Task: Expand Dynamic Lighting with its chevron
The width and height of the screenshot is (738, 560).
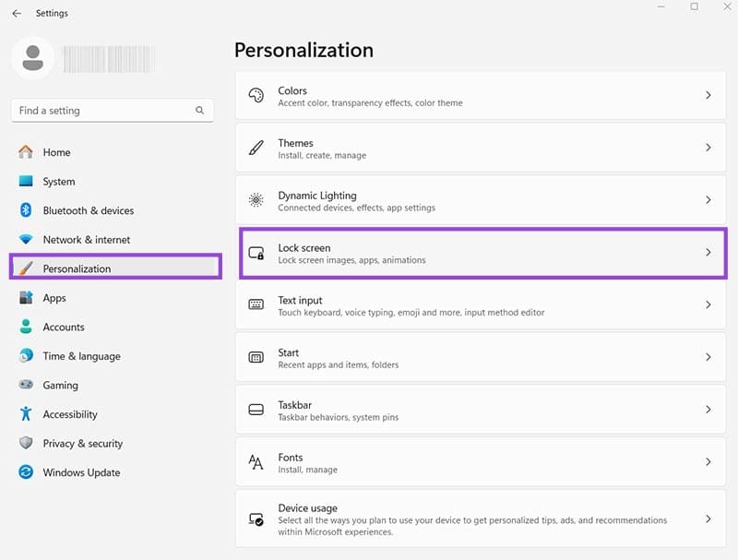Action: pyautogui.click(x=708, y=200)
